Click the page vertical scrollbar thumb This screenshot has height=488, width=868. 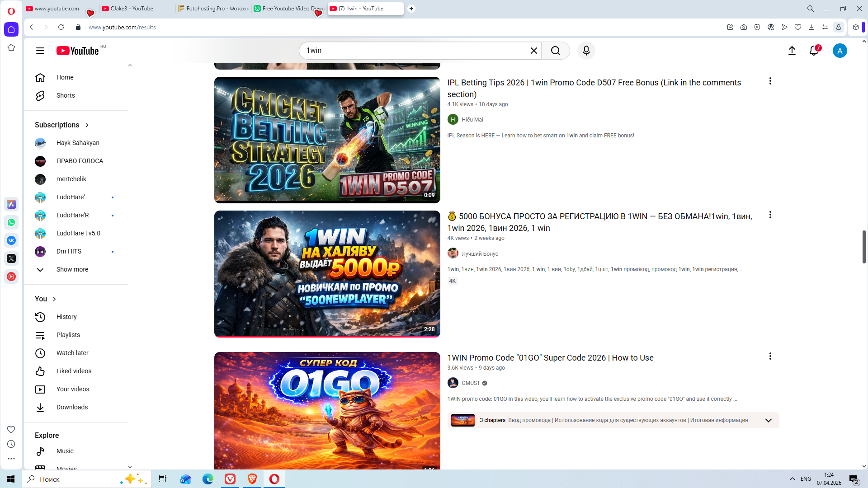point(864,246)
